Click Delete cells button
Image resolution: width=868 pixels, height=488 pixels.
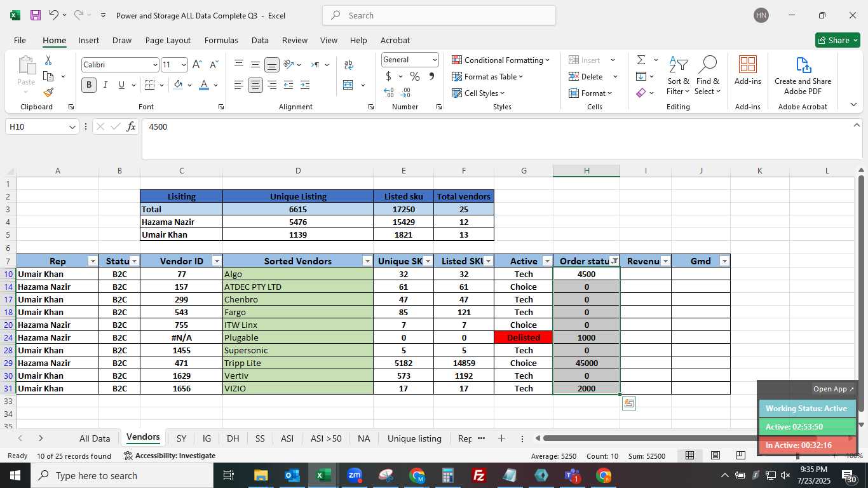coord(586,76)
